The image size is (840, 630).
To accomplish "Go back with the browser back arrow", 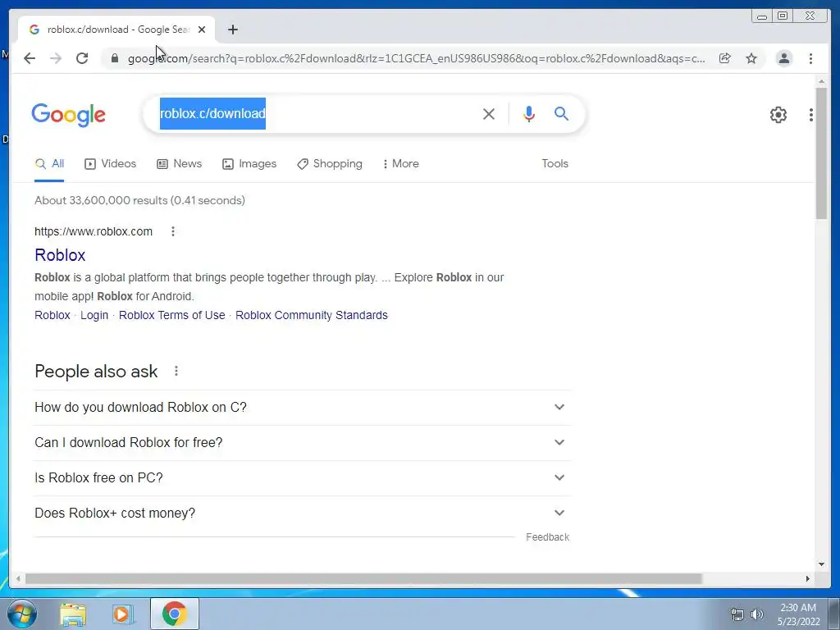I will tap(30, 58).
